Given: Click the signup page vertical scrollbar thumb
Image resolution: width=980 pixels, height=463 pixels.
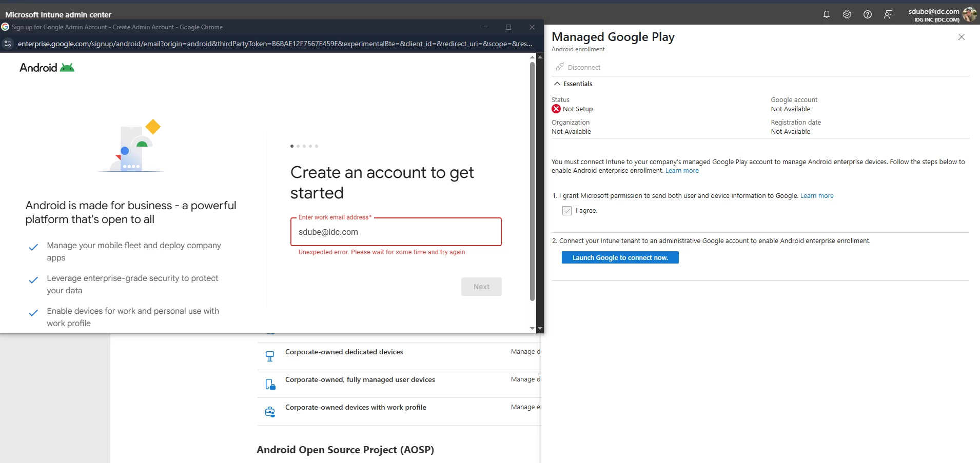Looking at the screenshot, I should tap(532, 181).
